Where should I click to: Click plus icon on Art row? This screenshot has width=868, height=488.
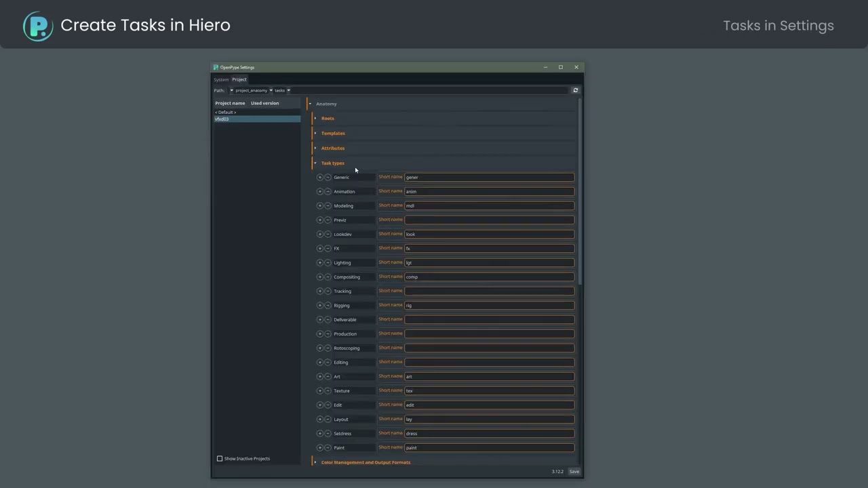point(320,376)
